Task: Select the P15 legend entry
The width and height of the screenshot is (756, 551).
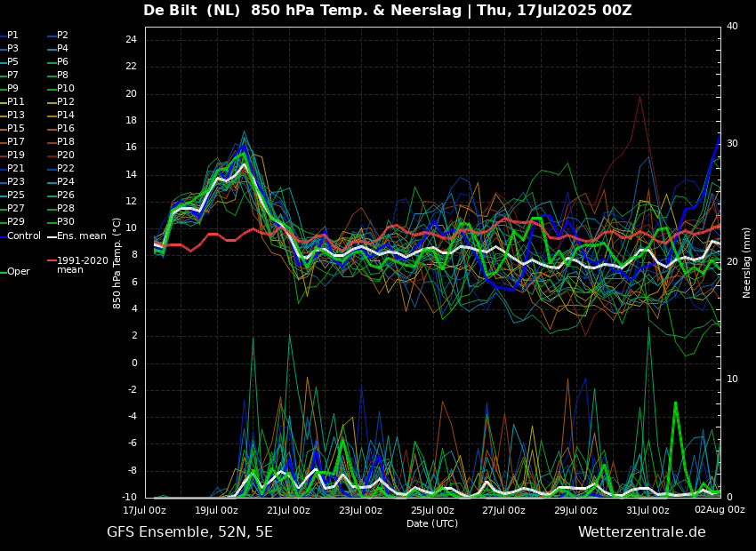Action: [12, 129]
